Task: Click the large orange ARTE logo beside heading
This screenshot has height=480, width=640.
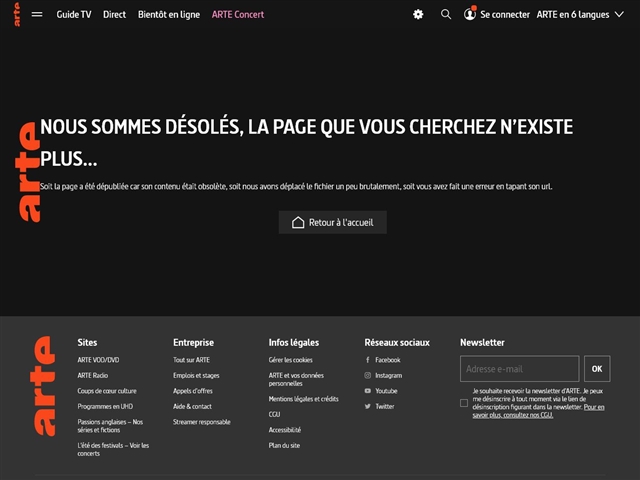Action: 28,172
